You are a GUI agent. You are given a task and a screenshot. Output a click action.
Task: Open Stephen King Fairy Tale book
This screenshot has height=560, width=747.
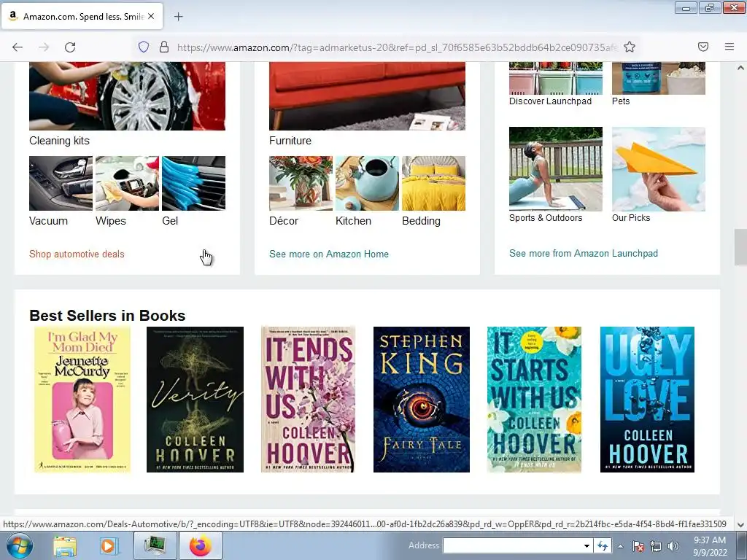tap(422, 400)
